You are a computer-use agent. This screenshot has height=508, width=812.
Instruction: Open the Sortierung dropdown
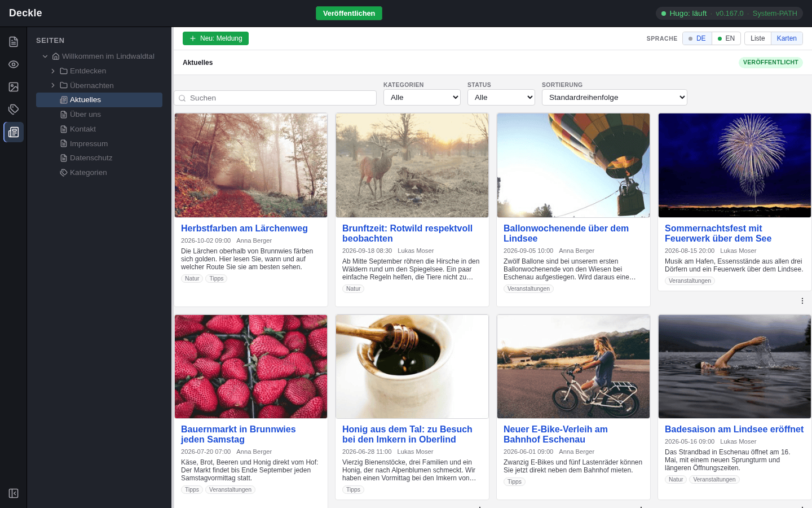point(615,98)
